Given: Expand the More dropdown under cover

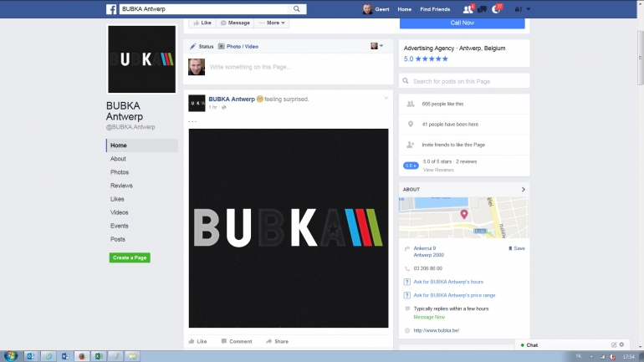Looking at the screenshot, I should 272,23.
